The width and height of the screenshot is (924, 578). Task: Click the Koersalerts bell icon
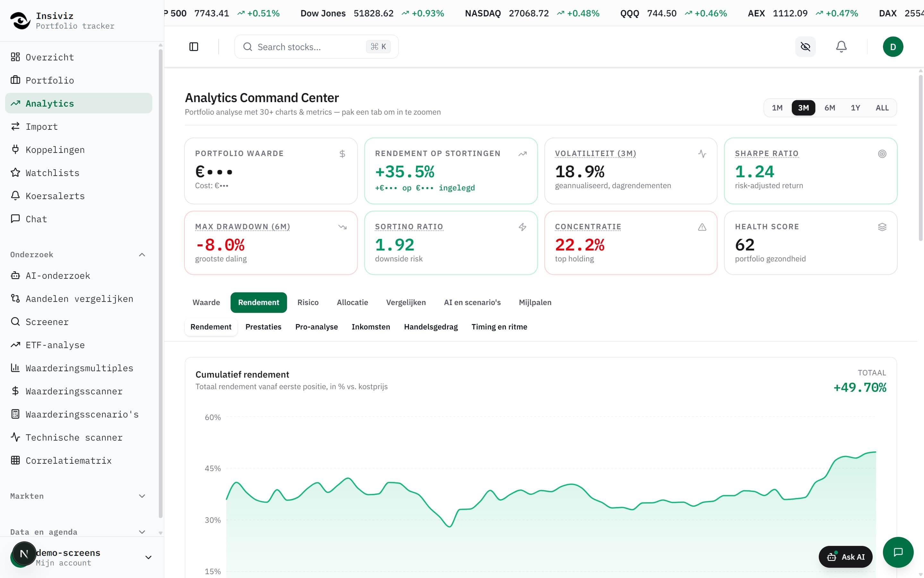click(x=15, y=196)
